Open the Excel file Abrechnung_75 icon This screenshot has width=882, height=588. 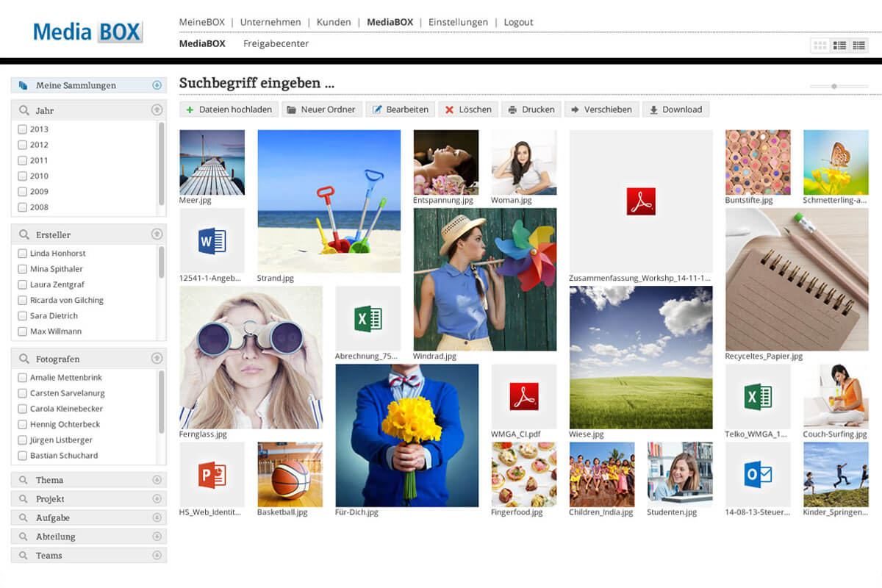[x=367, y=318]
